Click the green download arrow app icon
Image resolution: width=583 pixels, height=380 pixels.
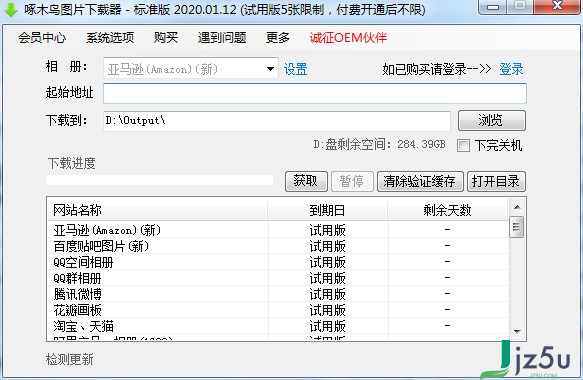10,9
